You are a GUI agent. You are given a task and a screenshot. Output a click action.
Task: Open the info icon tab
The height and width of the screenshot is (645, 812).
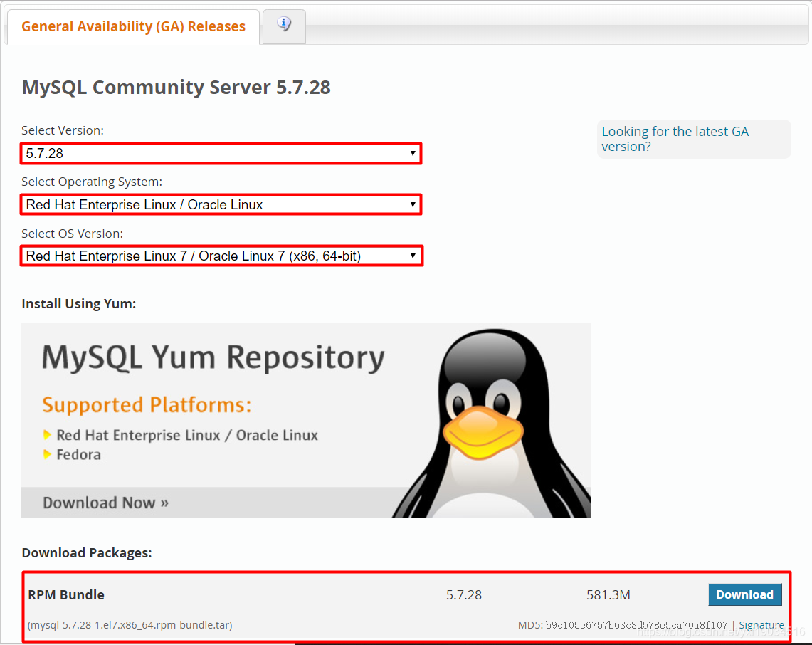click(284, 26)
